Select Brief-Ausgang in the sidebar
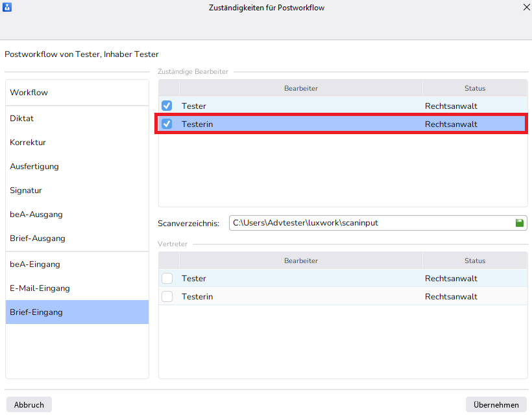 pos(38,238)
